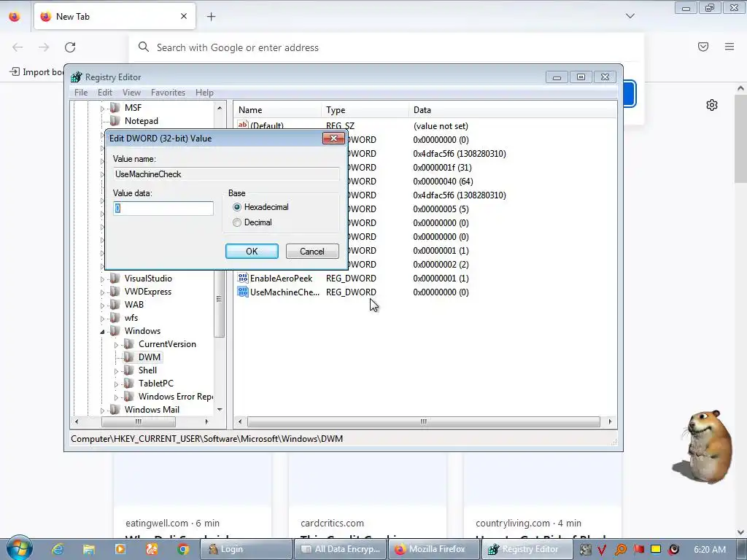747x560 pixels.
Task: Expand the Shell registry key
Action: [116, 371]
